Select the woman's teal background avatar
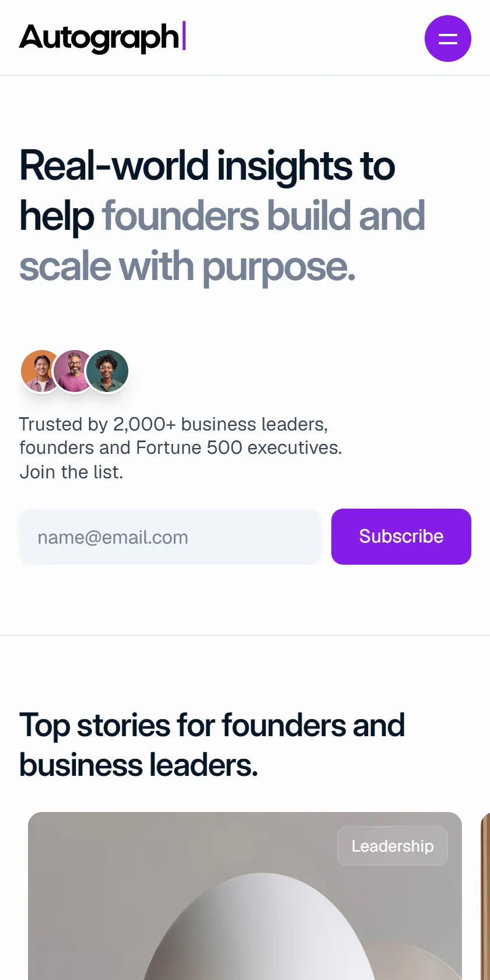The image size is (490, 980). (107, 371)
